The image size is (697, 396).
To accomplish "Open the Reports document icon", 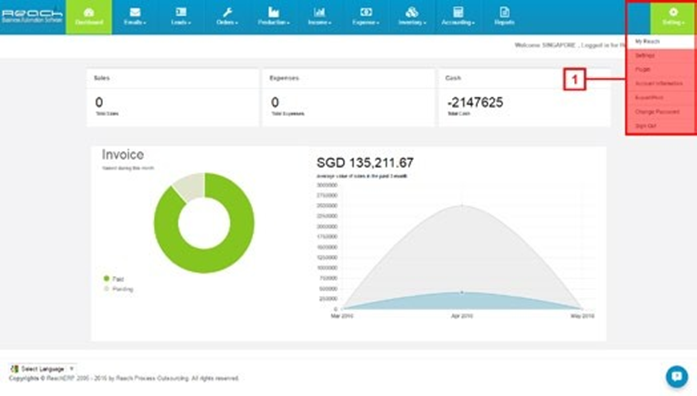I will pyautogui.click(x=504, y=12).
